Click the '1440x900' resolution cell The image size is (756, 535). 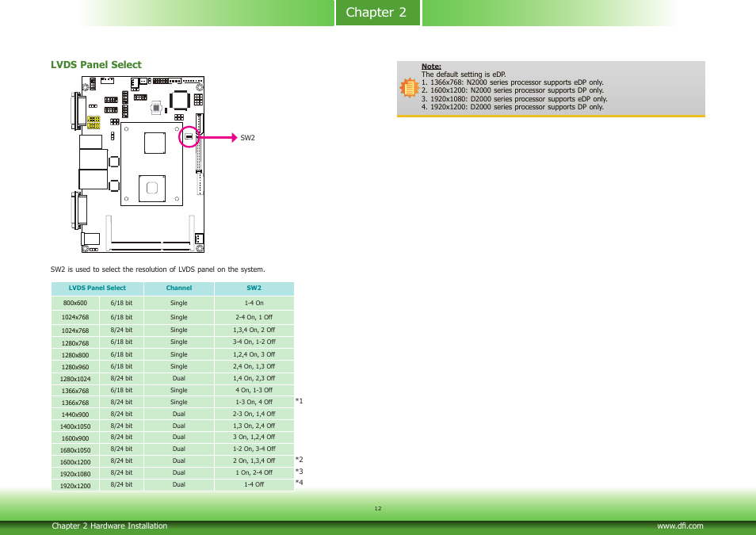coord(75,414)
